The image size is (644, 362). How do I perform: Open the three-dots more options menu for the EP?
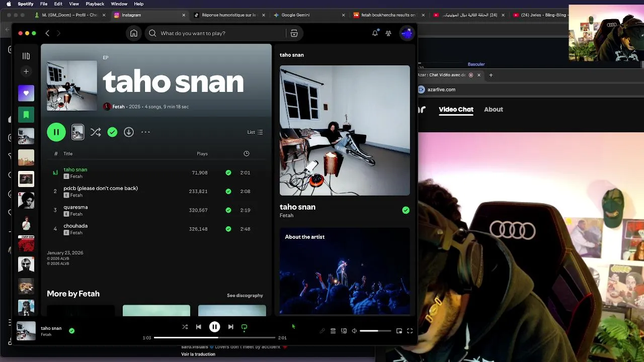coord(145,132)
